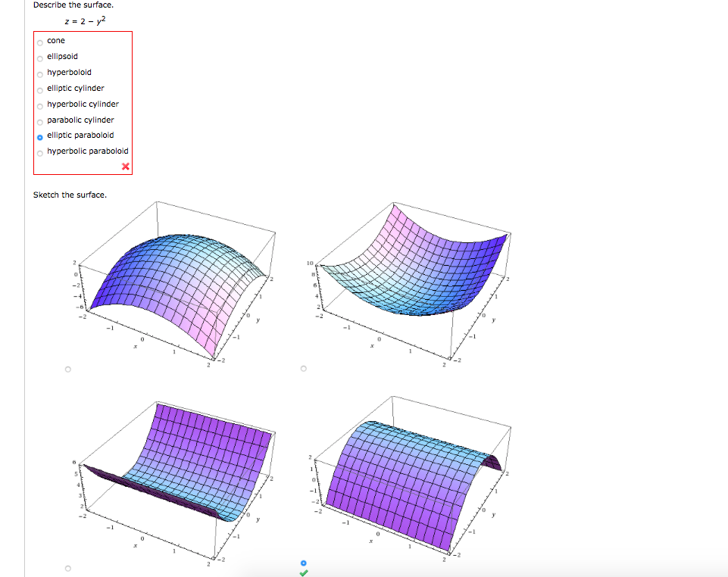Click the red X incorrect-answer icon

point(126,165)
